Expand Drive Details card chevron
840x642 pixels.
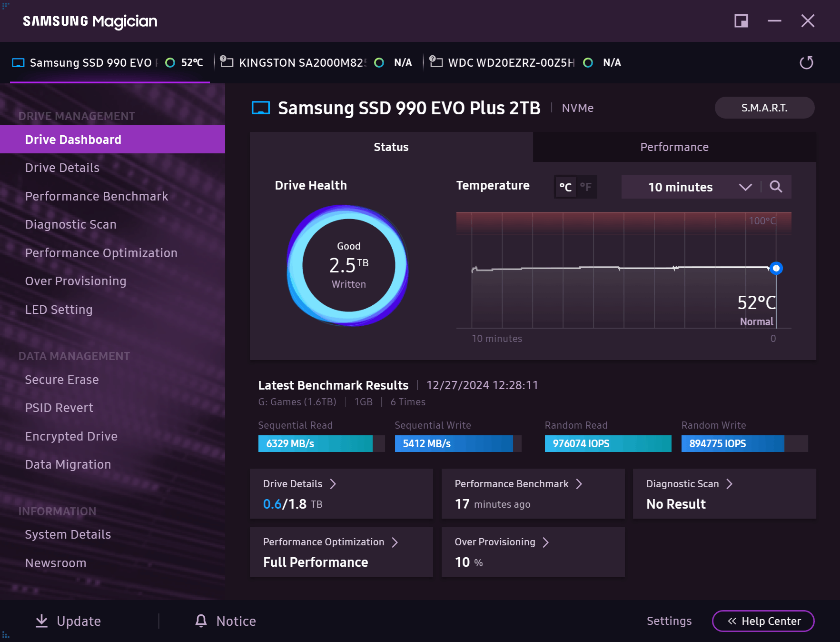coord(333,484)
